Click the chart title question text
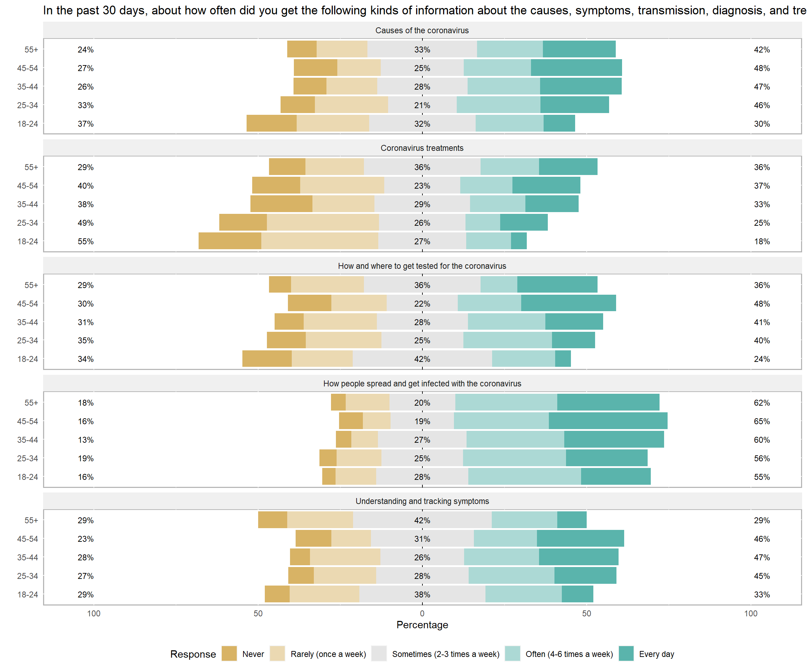The image size is (807, 672). pos(423,10)
